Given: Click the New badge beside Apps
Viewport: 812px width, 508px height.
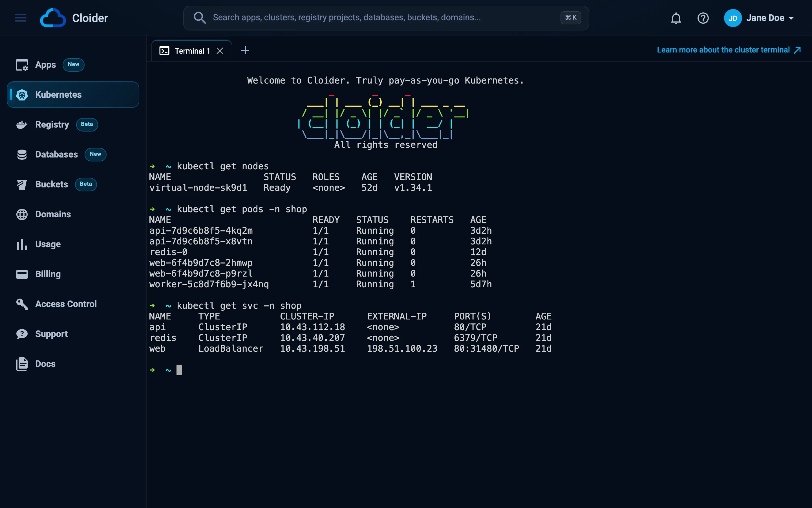Looking at the screenshot, I should pyautogui.click(x=74, y=65).
